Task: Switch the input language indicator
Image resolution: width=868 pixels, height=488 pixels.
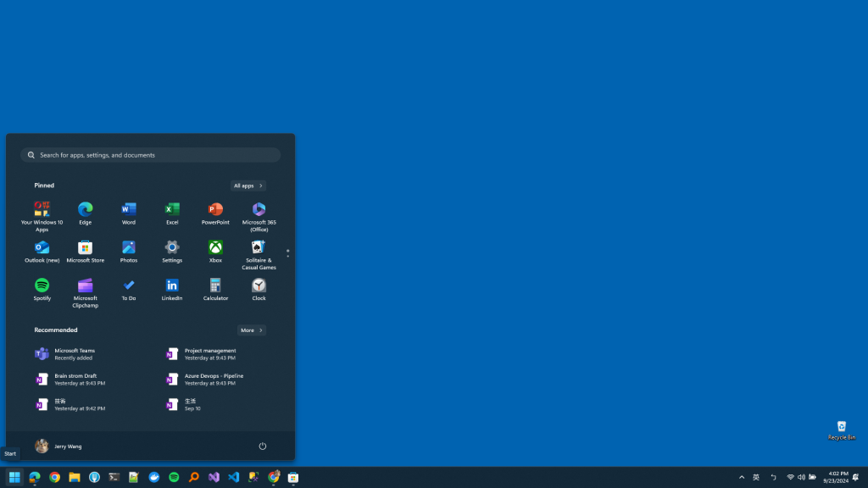Action: click(x=756, y=477)
